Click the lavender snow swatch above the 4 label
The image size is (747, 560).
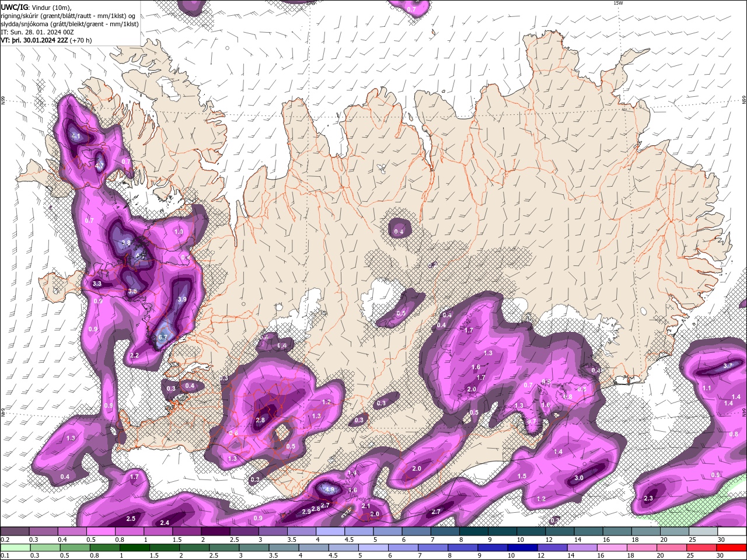329,531
